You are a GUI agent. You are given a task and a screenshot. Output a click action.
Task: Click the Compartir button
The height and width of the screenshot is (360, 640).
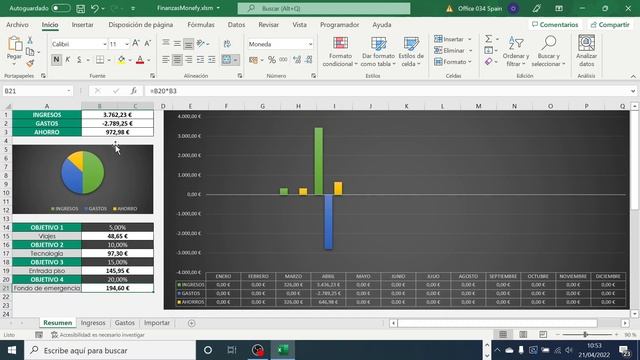click(610, 25)
